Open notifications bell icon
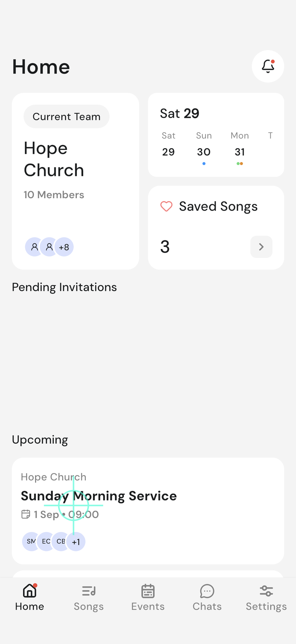 point(268,66)
